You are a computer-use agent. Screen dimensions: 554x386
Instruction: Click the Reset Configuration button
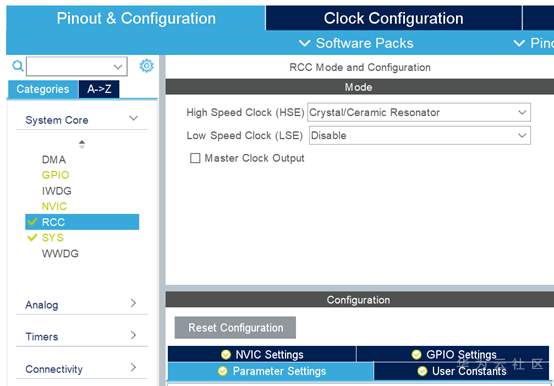(235, 328)
